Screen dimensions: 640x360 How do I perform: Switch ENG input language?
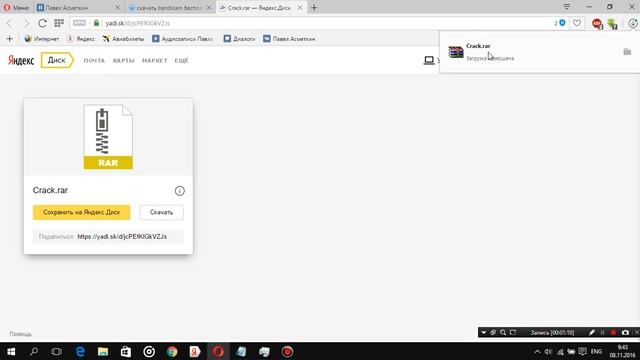point(596,351)
